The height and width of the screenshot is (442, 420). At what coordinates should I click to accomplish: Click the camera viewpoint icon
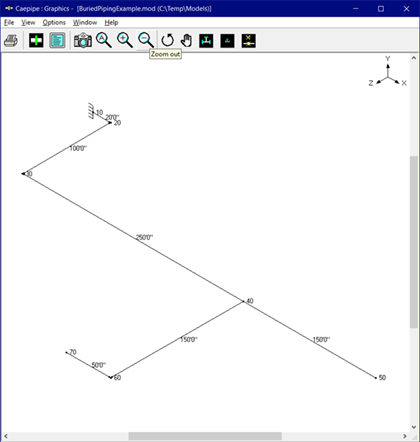[x=83, y=41]
